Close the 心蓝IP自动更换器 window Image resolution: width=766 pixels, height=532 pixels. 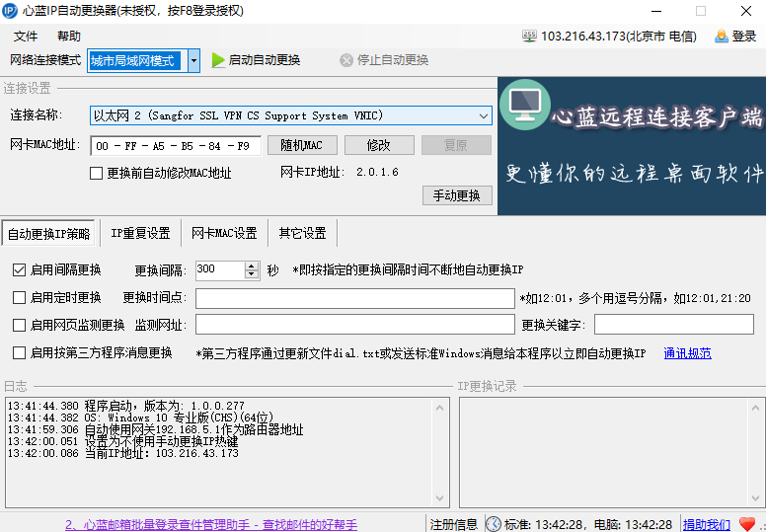[746, 11]
